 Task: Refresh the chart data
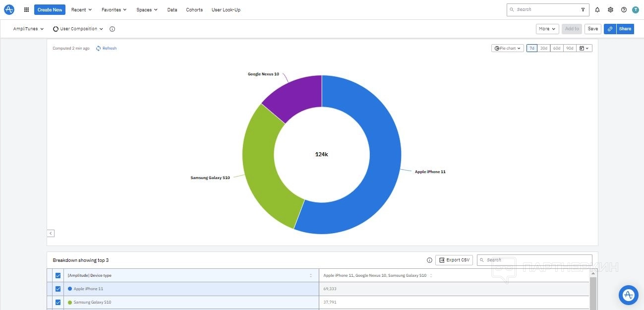pos(107,48)
